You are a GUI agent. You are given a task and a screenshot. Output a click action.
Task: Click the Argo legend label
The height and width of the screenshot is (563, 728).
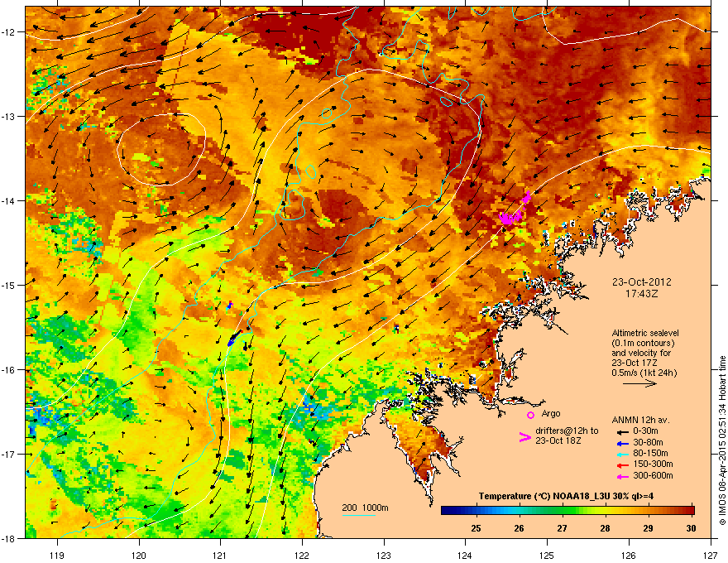pyautogui.click(x=551, y=413)
